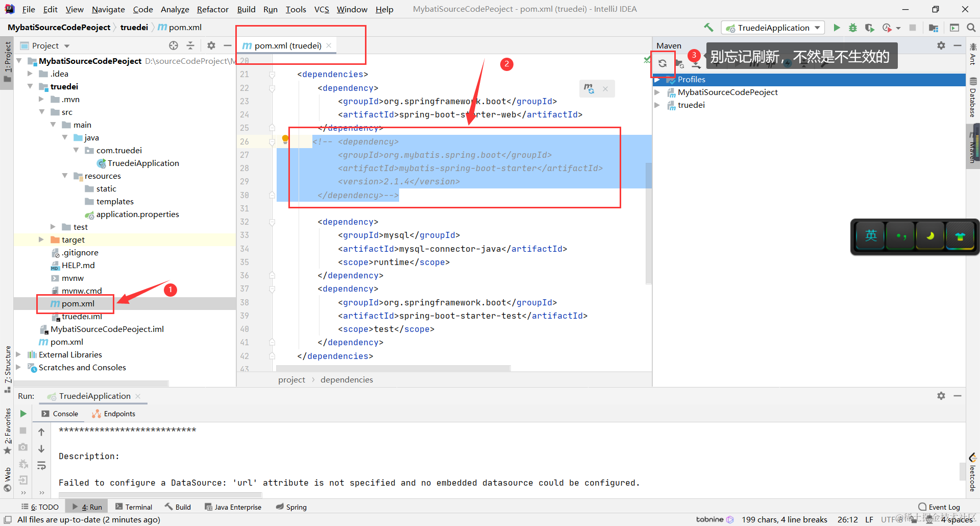Switch to the Endpoints tab in the Run panel

(114, 414)
